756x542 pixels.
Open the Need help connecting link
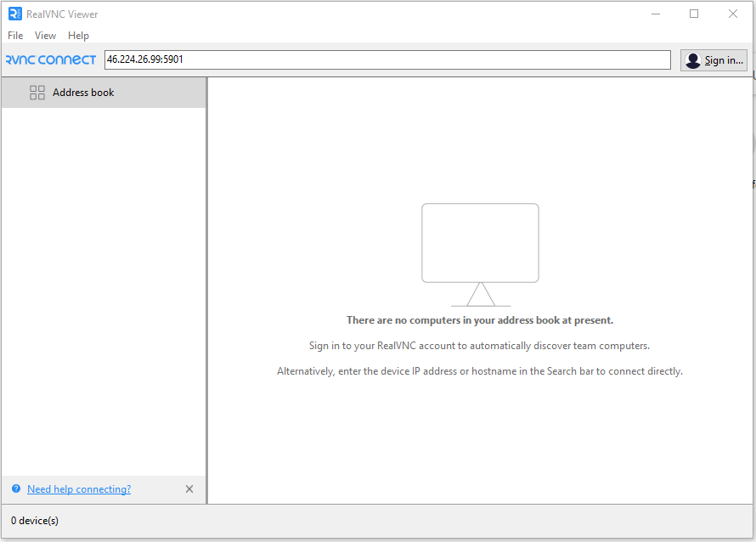pos(79,489)
